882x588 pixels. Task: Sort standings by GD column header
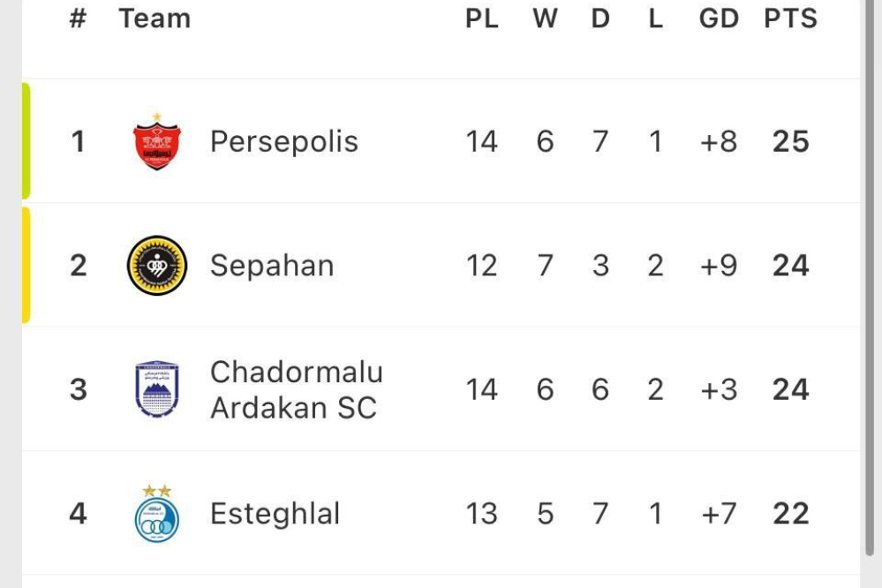(719, 19)
